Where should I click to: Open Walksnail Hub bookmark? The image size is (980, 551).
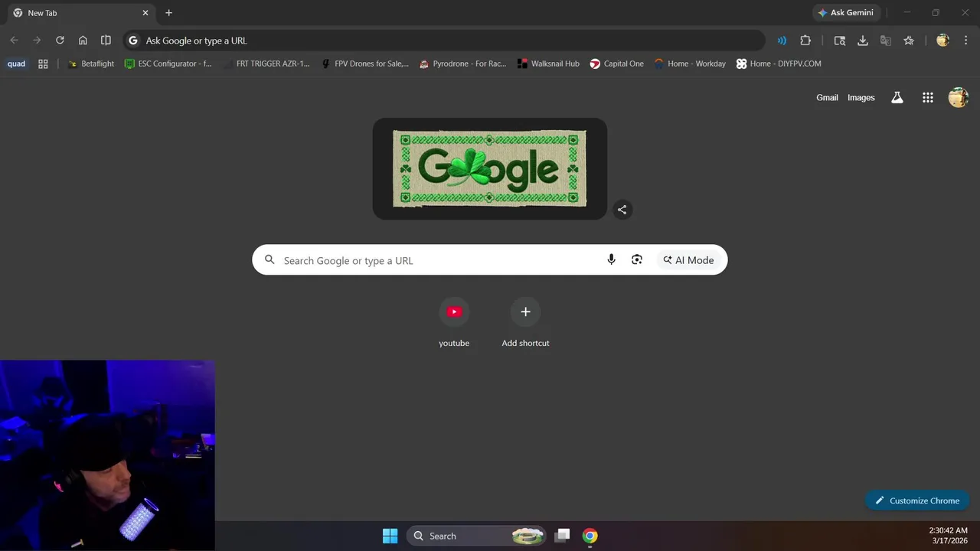548,64
